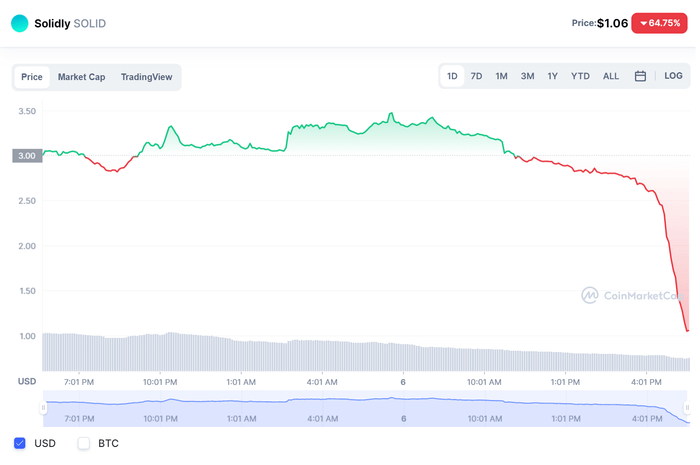Image resolution: width=700 pixels, height=465 pixels.
Task: Click the 4:01 PM chart axis label
Action: tap(646, 382)
